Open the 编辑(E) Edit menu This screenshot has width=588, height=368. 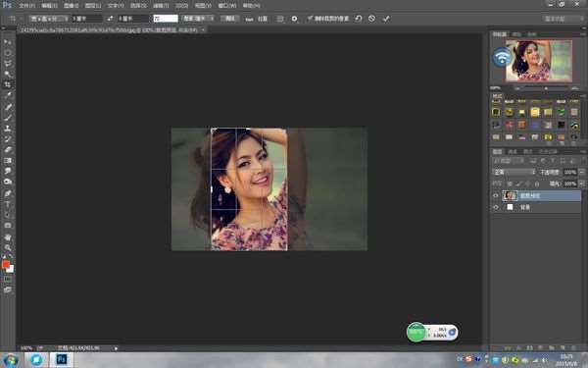(x=50, y=6)
